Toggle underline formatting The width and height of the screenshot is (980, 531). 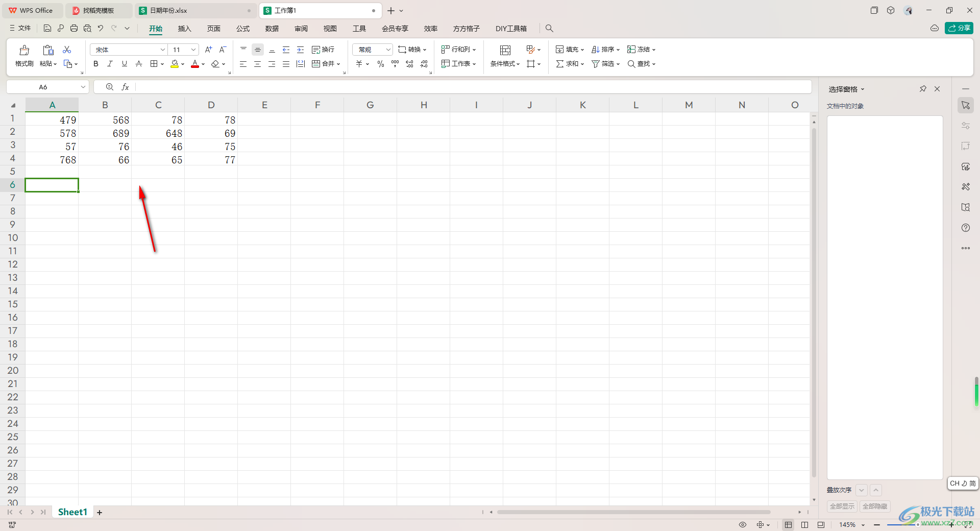click(x=124, y=64)
